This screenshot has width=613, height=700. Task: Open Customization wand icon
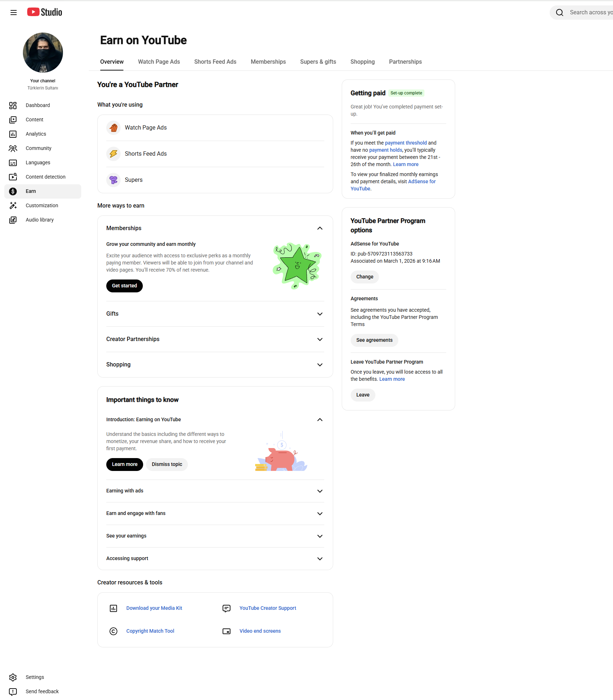[x=13, y=205]
